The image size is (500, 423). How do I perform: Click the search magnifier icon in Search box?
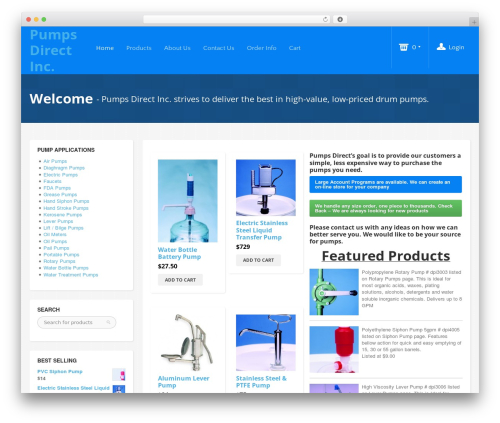[108, 322]
